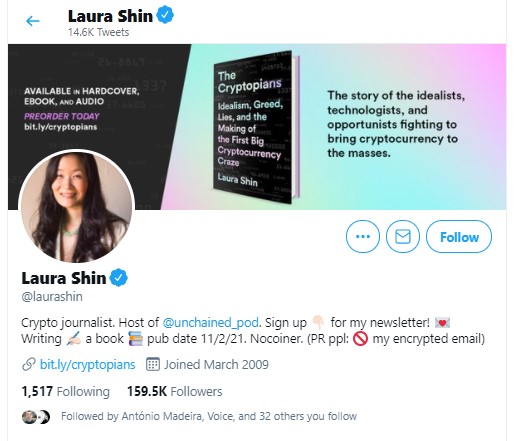Open the @unchained_pod mention link
The width and height of the screenshot is (518, 441).
coord(210,323)
